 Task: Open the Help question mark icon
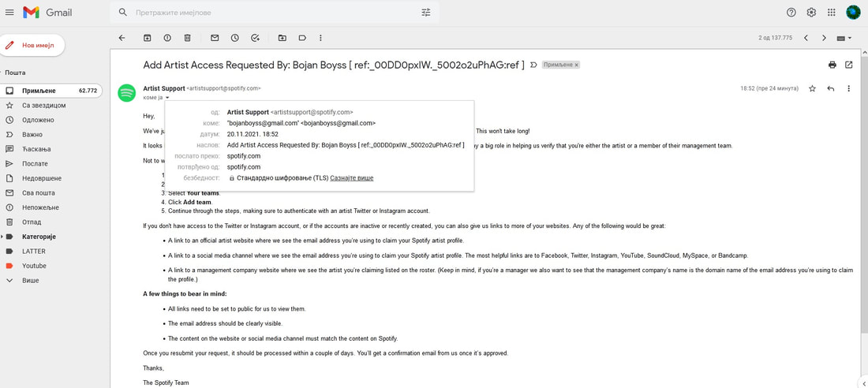click(x=791, y=12)
